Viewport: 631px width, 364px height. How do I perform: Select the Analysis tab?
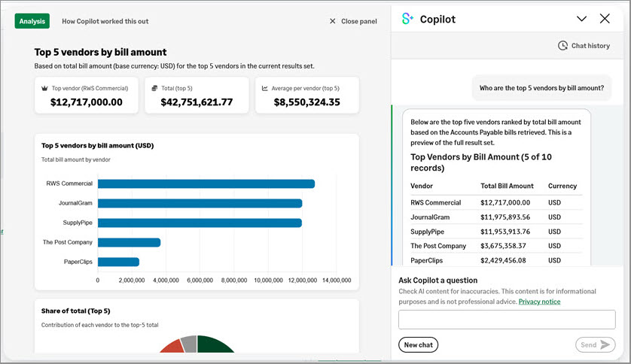tap(32, 21)
